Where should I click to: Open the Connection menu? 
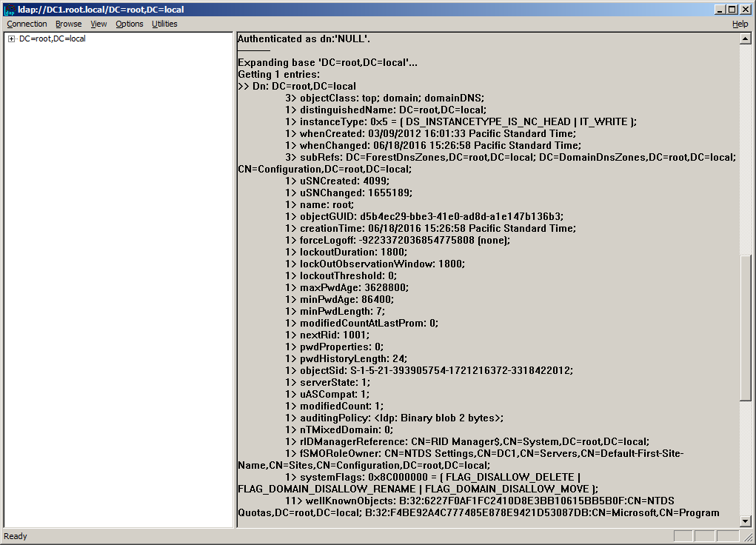[x=27, y=24]
